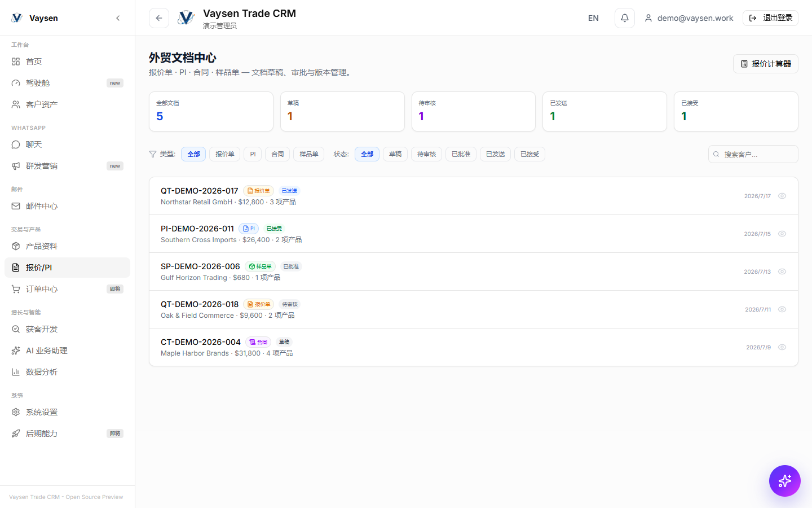The height and width of the screenshot is (508, 812).
Task: Open document QT-DEMO-2026-018
Action: (474, 309)
